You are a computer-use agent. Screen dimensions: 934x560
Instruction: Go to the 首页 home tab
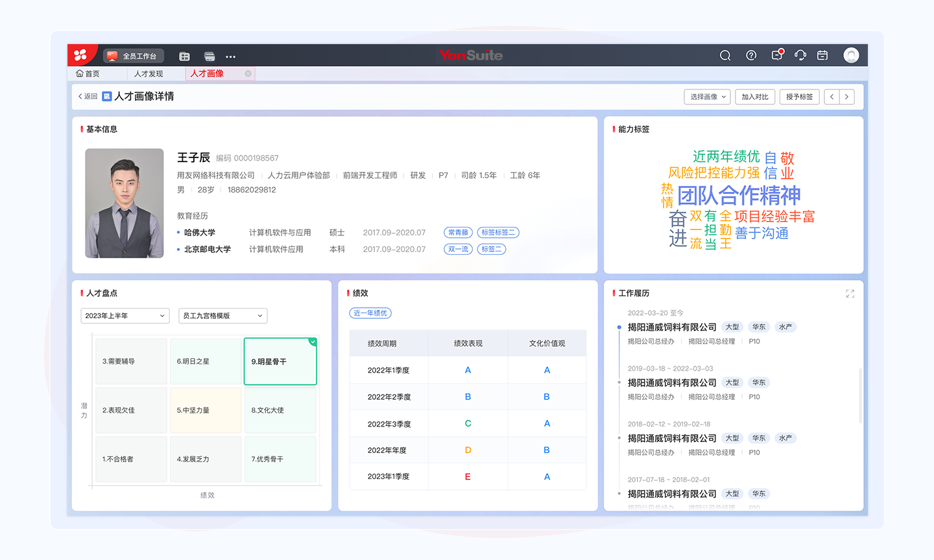[88, 74]
